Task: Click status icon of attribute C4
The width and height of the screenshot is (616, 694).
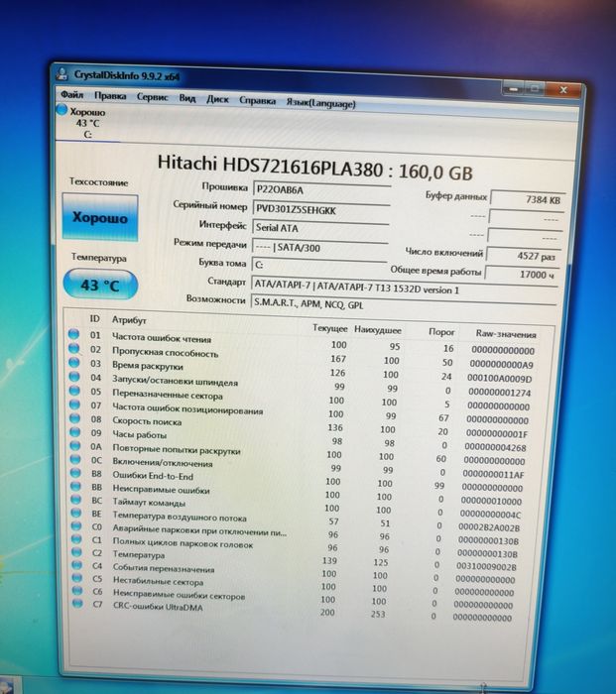Action: (x=77, y=565)
